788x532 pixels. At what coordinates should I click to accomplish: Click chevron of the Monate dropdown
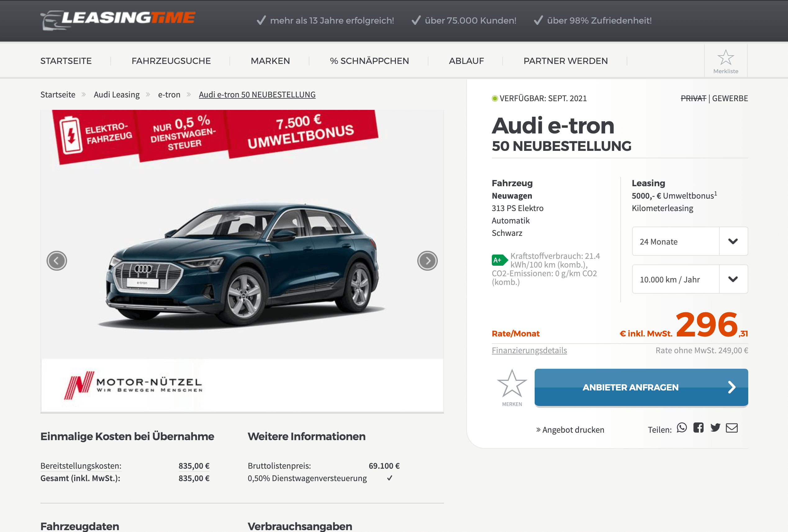(733, 241)
